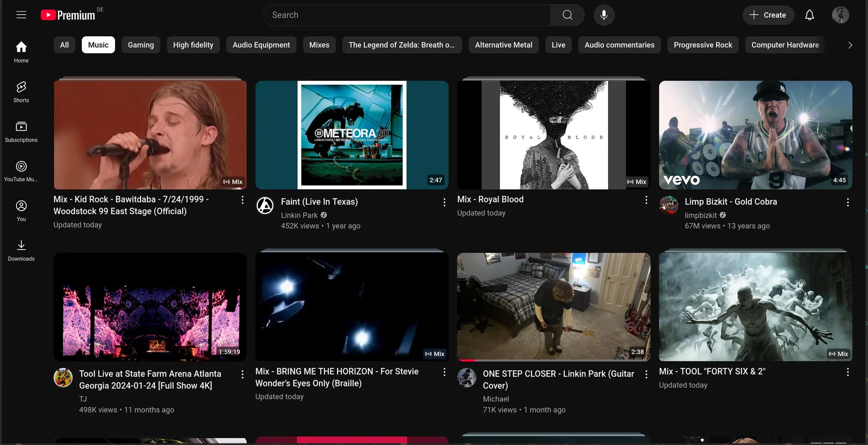Open the You section in the sidebar
This screenshot has width=868, height=445.
[21, 211]
